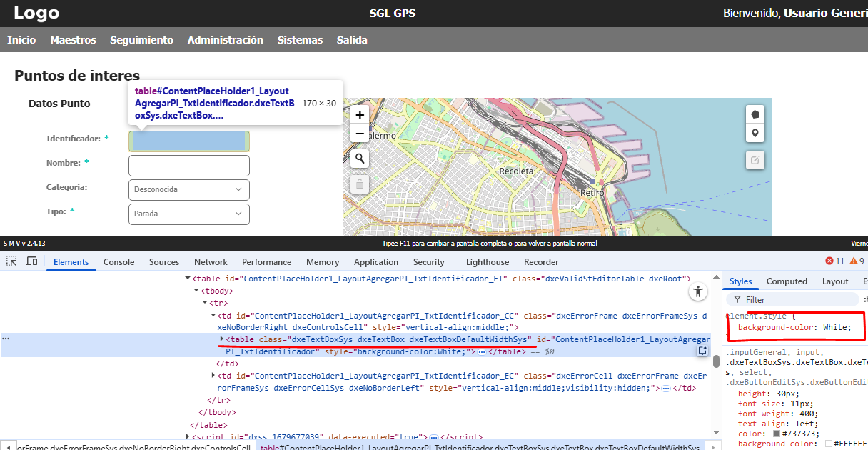Screen dimensions: 868x450
Task: Click the Styles Filter input
Action: point(792,300)
